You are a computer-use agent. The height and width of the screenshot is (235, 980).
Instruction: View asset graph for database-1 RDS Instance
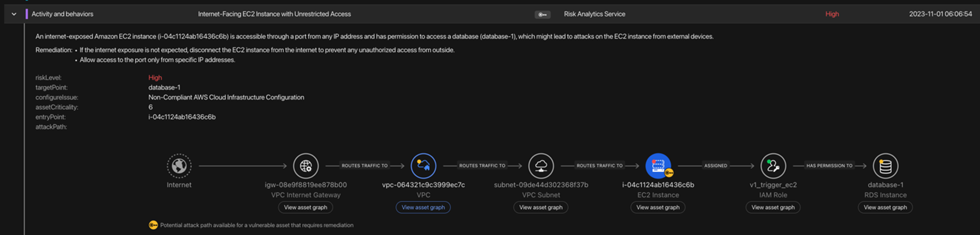point(885,207)
